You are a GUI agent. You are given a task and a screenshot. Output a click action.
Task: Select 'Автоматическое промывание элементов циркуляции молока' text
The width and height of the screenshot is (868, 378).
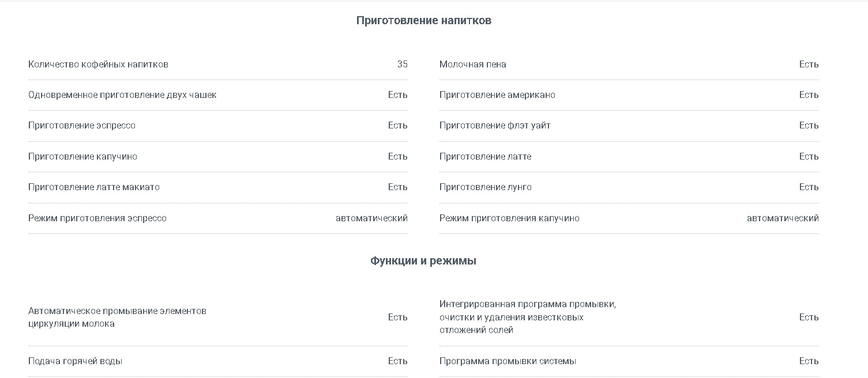[117, 317]
